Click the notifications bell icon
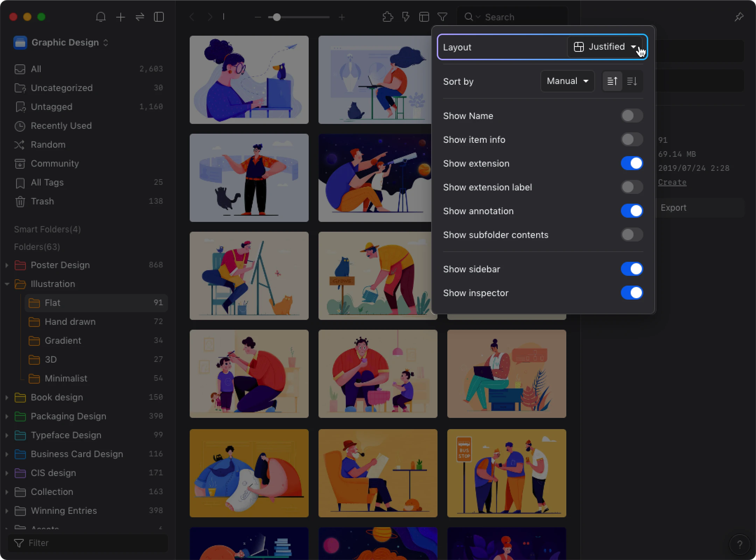This screenshot has width=756, height=560. [x=101, y=17]
